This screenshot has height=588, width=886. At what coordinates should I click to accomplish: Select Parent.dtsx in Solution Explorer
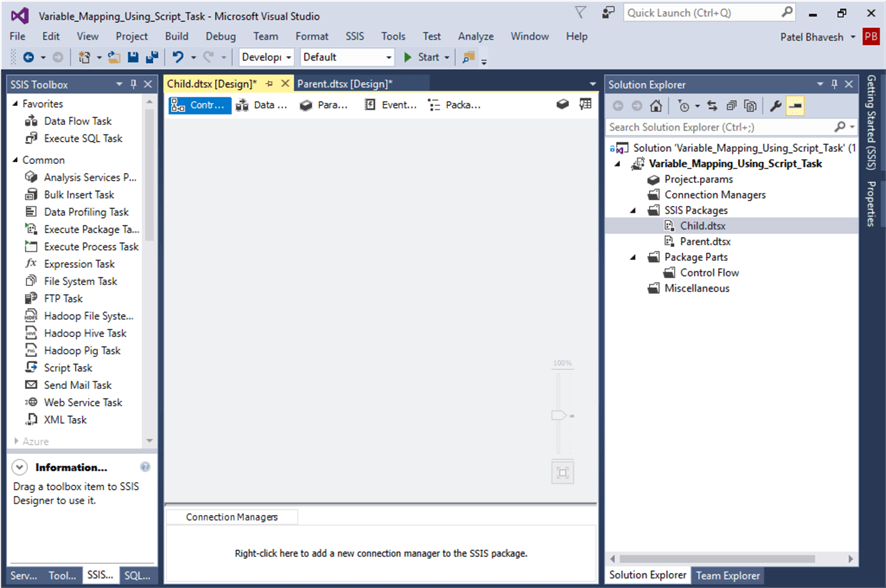[704, 241]
